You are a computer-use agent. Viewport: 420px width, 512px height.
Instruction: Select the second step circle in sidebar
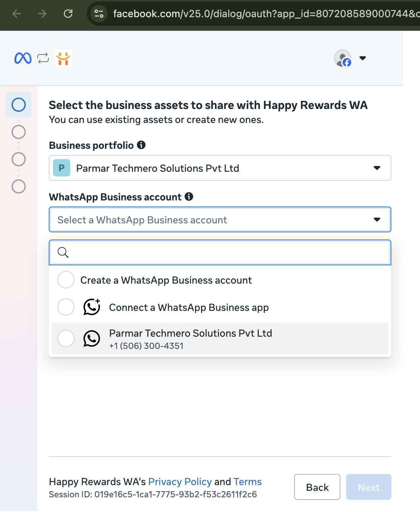[x=19, y=132]
